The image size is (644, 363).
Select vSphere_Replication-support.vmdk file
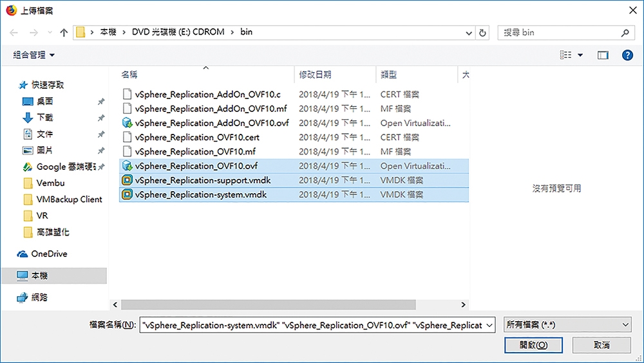203,180
